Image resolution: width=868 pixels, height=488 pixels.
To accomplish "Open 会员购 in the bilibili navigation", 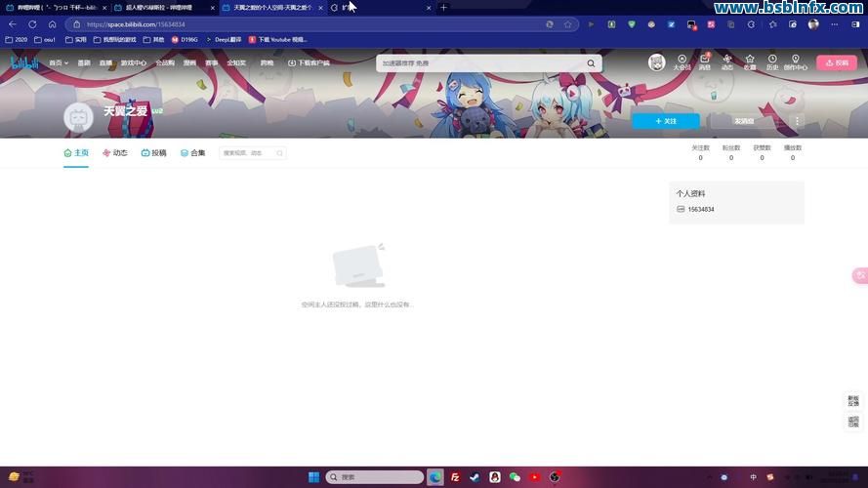I will point(165,63).
